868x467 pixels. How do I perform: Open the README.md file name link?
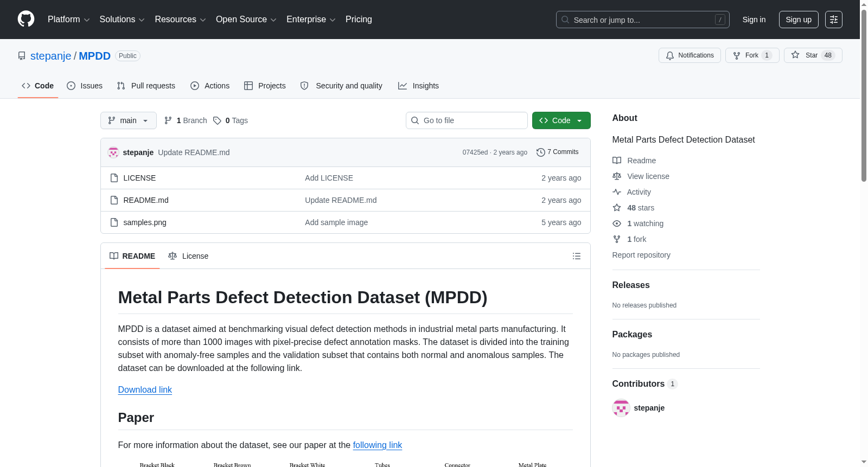[146, 200]
